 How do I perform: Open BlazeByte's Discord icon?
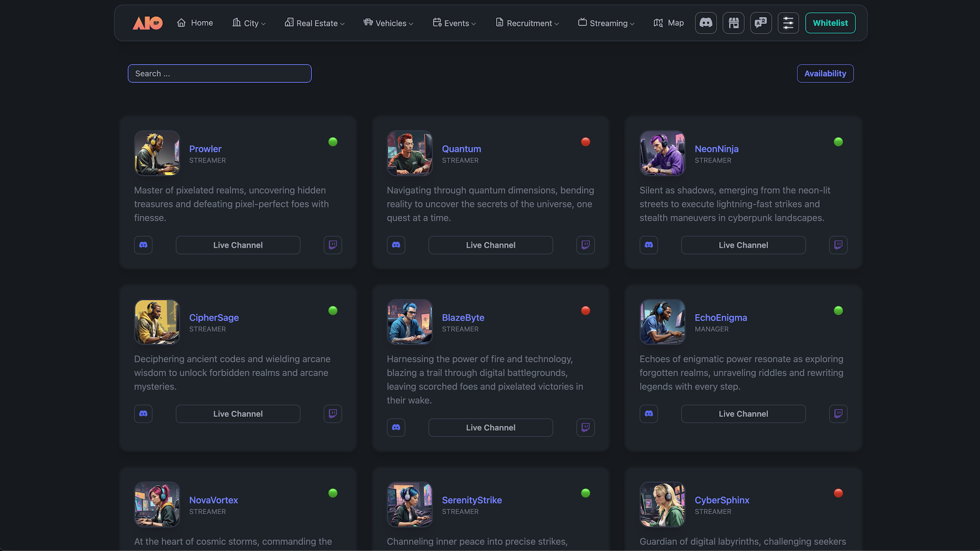coord(396,428)
